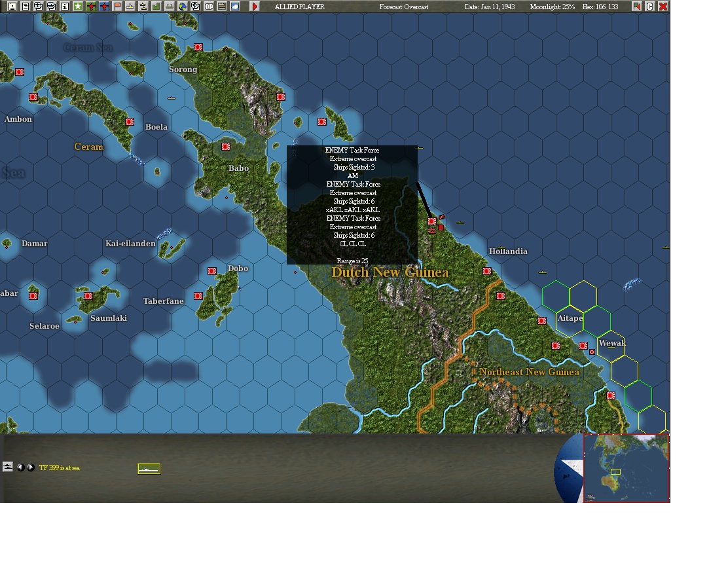Click the task force ships button at bottom left
709x588 pixels.
8,467
